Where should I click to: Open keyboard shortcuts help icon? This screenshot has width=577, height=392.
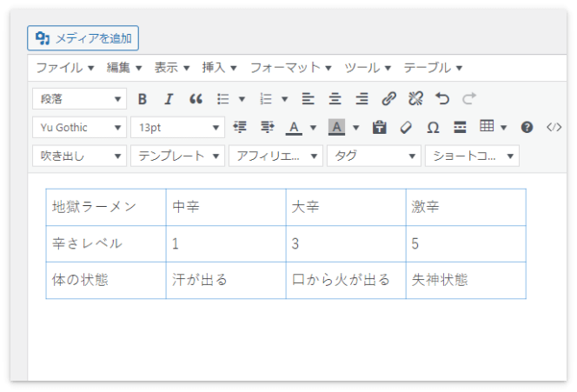point(527,128)
